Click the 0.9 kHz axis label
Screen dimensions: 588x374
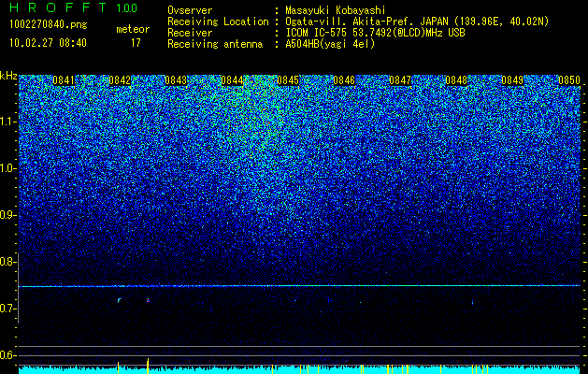[7, 215]
